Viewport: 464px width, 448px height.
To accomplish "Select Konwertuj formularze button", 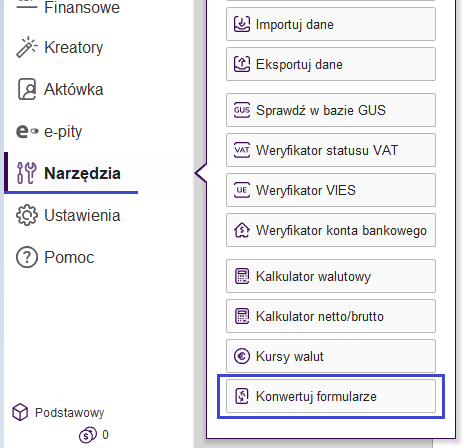I will (x=331, y=396).
